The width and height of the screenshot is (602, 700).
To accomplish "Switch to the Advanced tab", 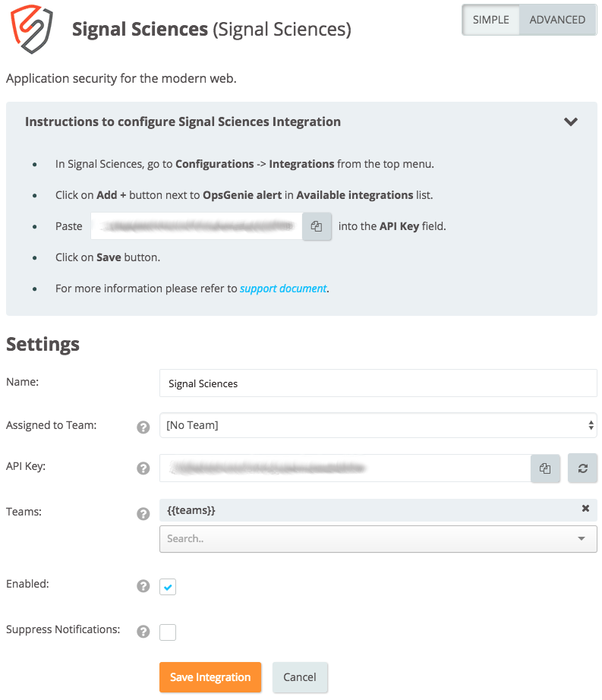I will [557, 20].
